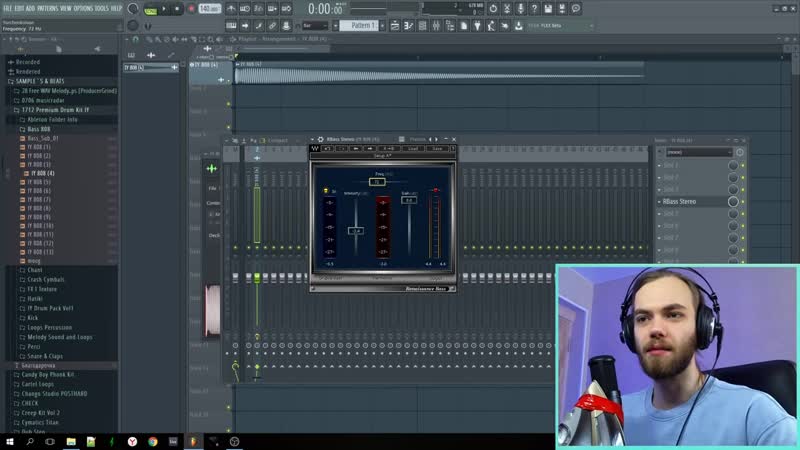Image resolution: width=800 pixels, height=450 pixels.
Task: Select the IY 808 (5) sample
Action: coord(39,182)
